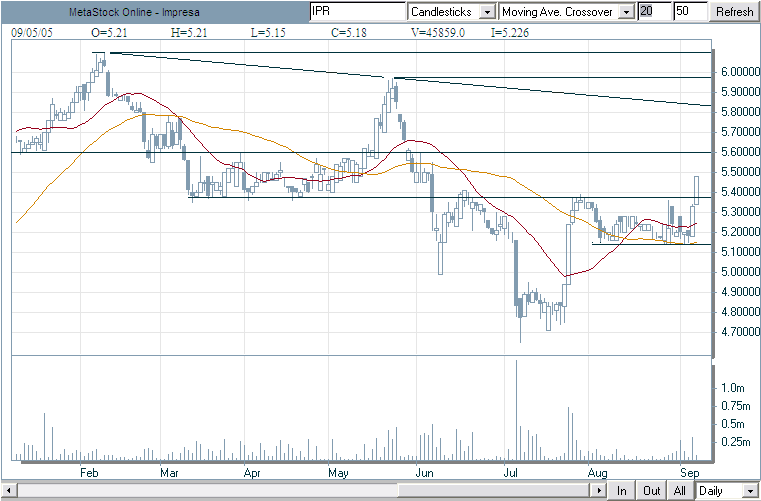
Task: Click the IPR ticker symbol field
Action: (x=357, y=12)
